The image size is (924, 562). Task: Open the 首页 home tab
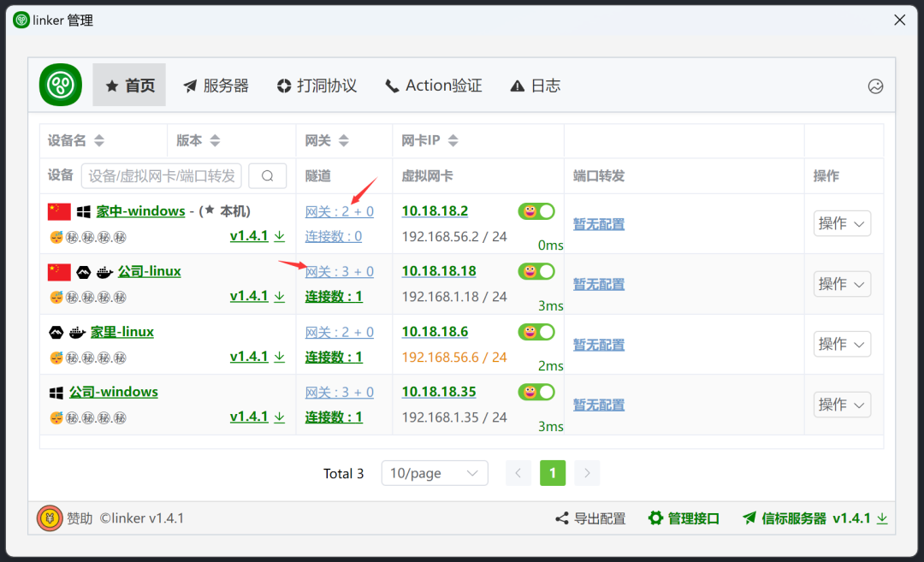[x=129, y=85]
